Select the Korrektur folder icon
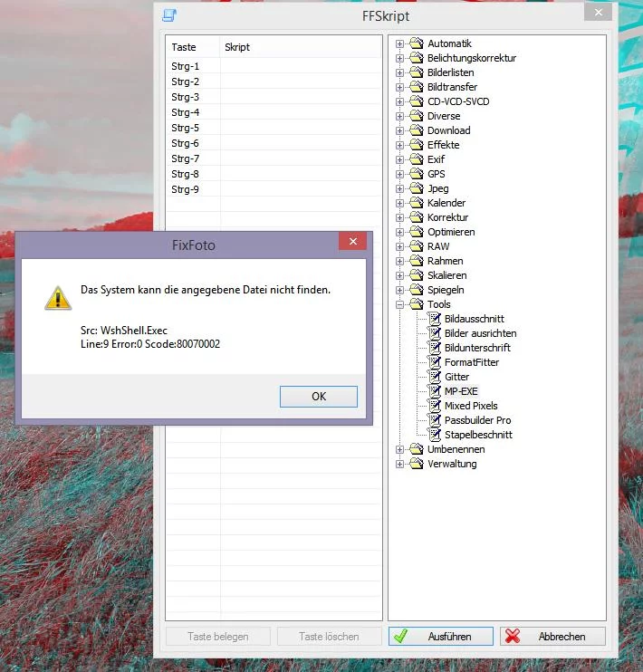This screenshot has height=672, width=643. (417, 217)
